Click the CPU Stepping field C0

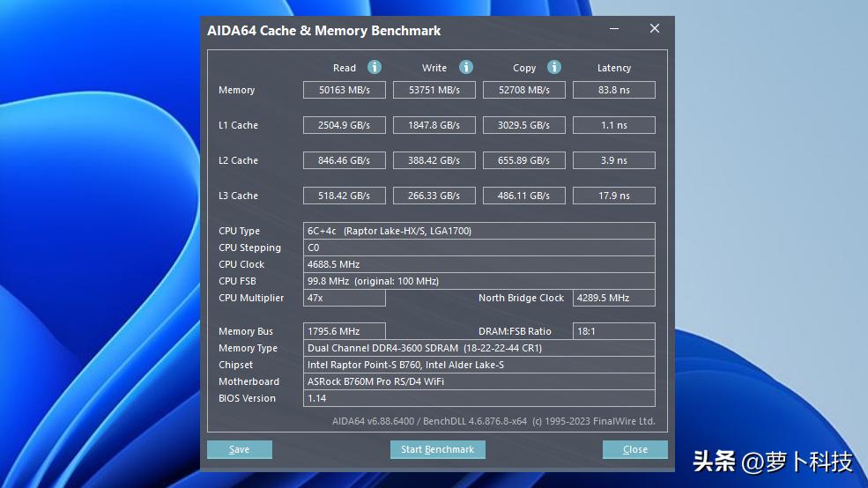click(x=479, y=248)
